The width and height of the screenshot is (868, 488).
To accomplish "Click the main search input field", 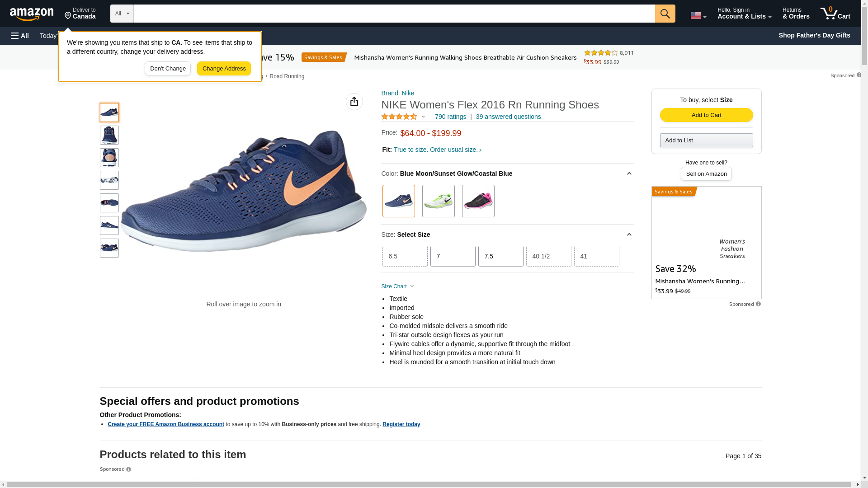I will click(x=393, y=14).
